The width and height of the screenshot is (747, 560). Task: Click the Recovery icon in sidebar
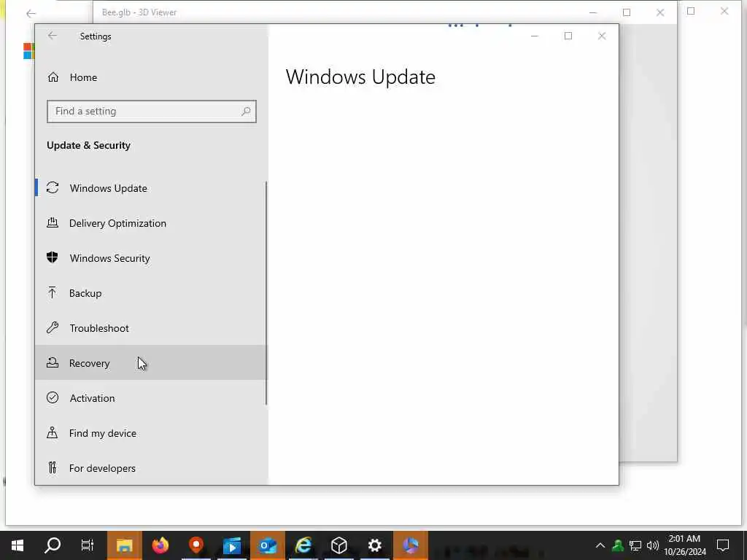coord(53,363)
